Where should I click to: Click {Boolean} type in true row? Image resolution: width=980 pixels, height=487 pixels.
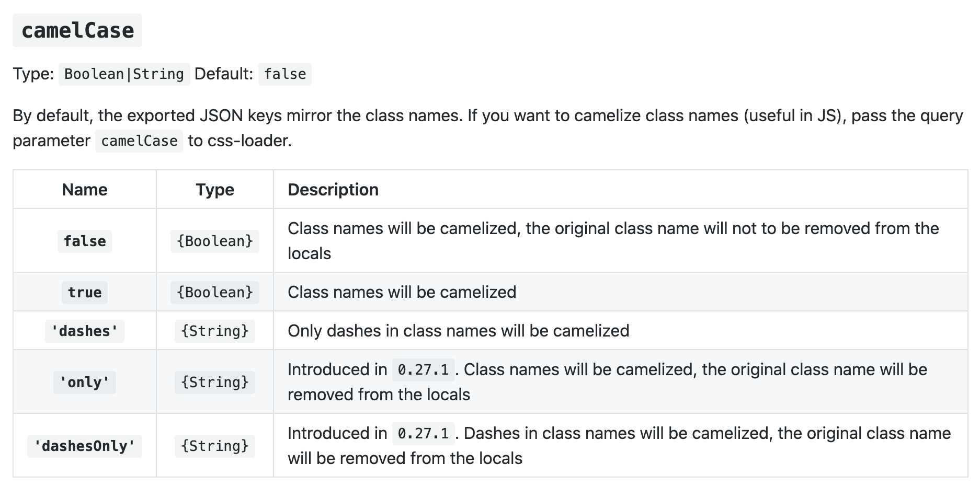click(x=215, y=292)
